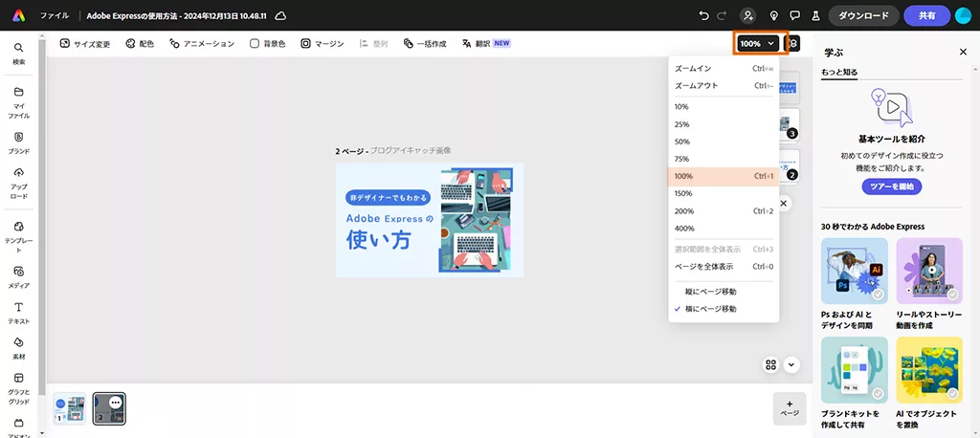This screenshot has width=980, height=438.
Task: Close the floating panel X button
Action: pyautogui.click(x=784, y=203)
